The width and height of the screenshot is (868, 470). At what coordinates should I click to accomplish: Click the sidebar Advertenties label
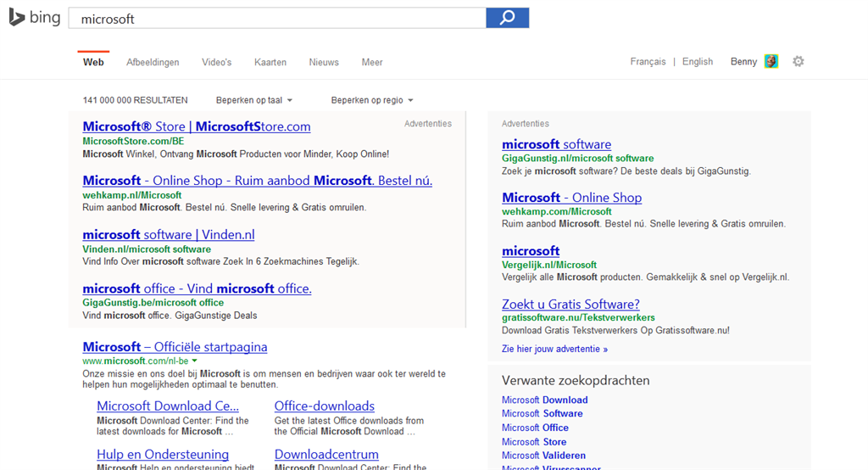pos(526,124)
